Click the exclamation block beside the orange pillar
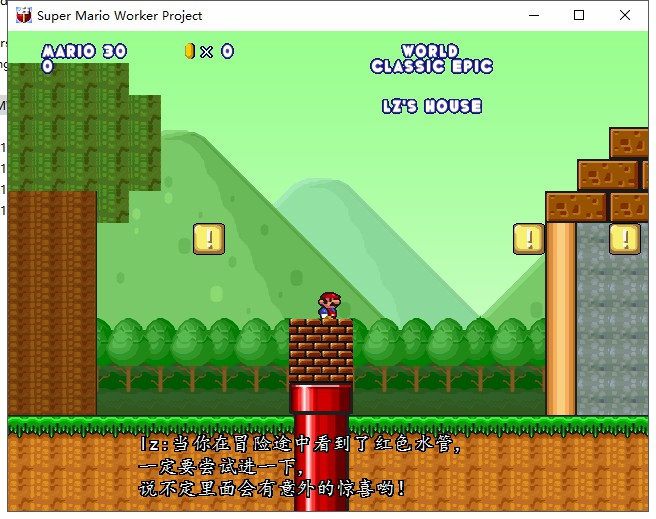Screen dimensions: 656x519 point(529,239)
